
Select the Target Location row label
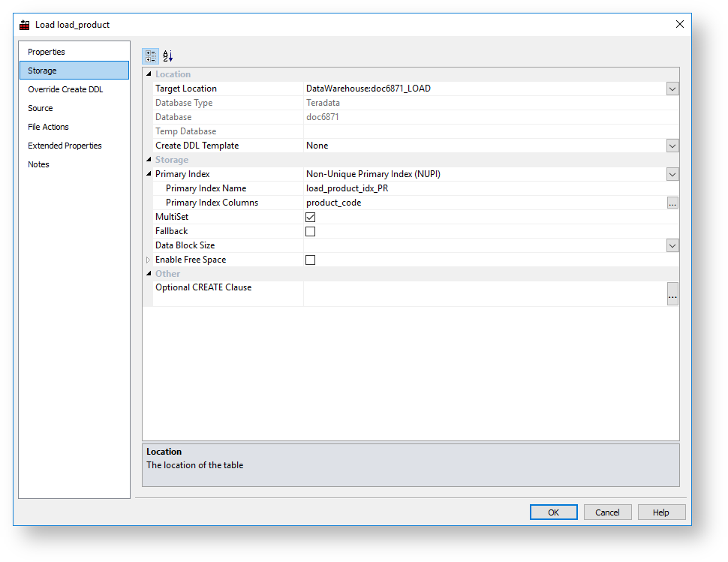tap(185, 89)
